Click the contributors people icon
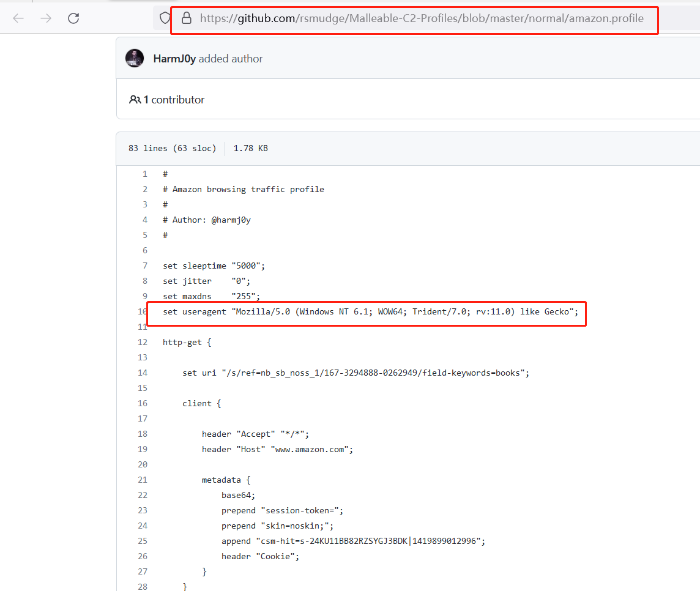 point(135,99)
